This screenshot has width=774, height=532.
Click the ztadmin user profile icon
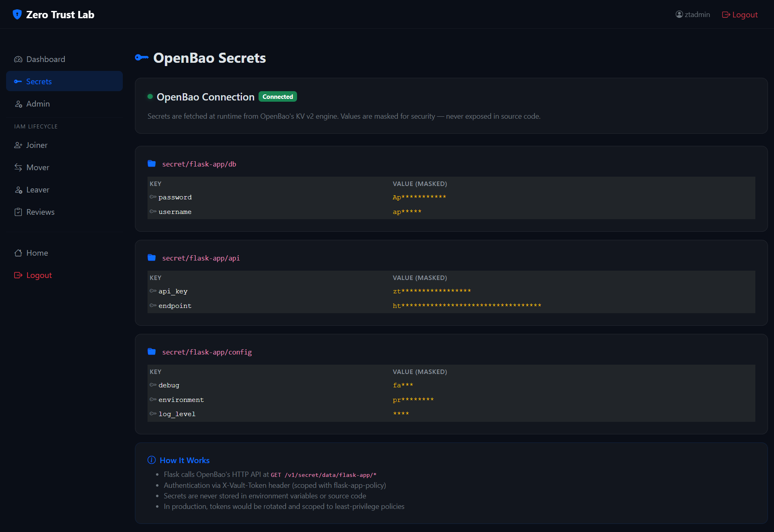tap(679, 15)
